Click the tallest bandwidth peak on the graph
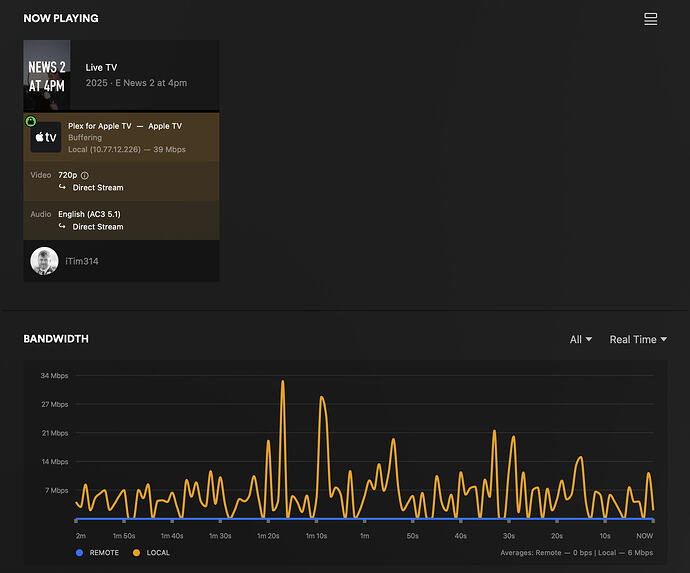The height and width of the screenshot is (573, 690). pos(283,382)
